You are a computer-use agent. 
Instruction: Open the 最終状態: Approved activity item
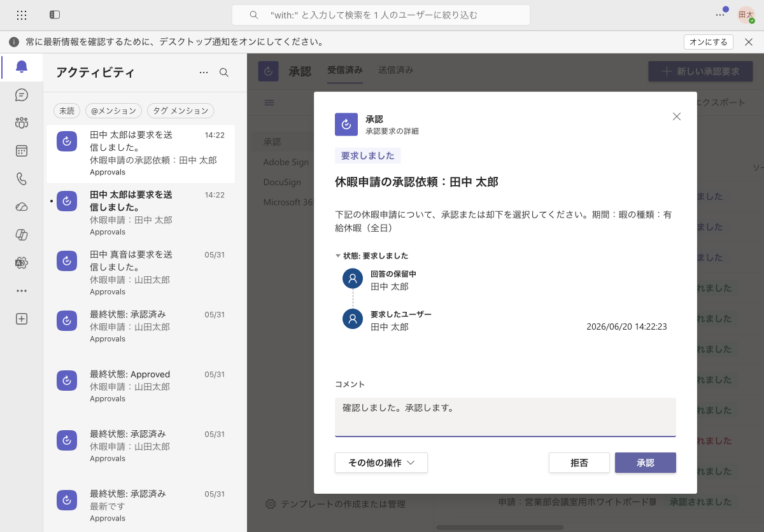141,386
